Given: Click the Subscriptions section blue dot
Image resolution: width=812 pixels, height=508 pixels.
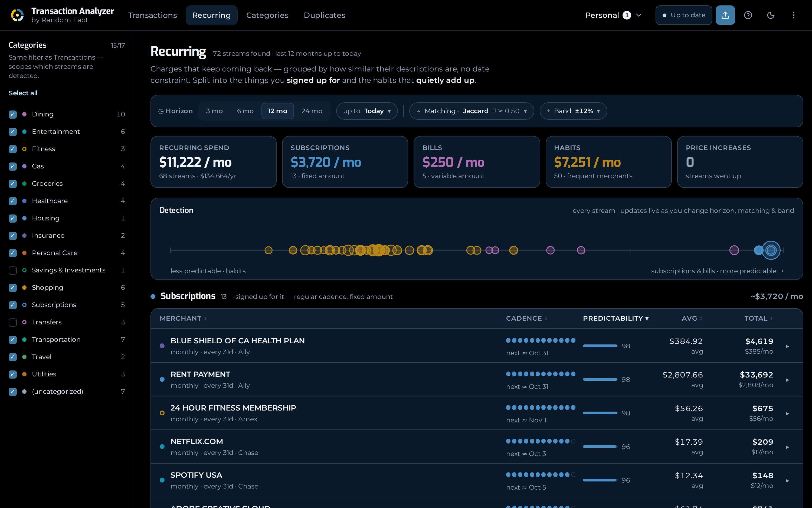Looking at the screenshot, I should tap(153, 296).
